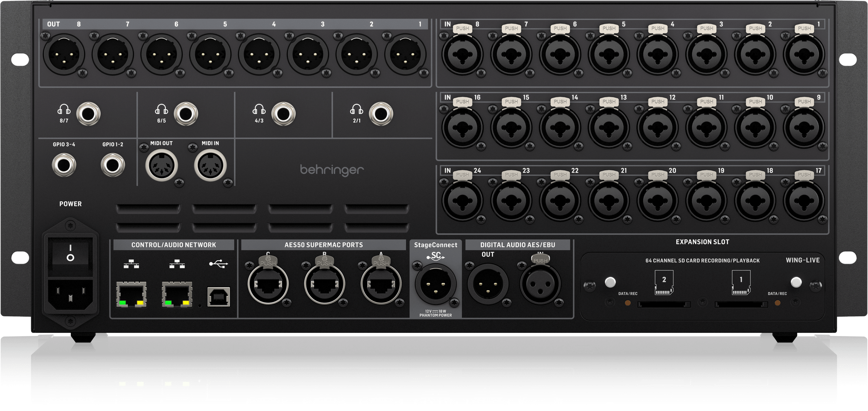Push release tab on input 13
The image size is (868, 411).
coord(609,102)
